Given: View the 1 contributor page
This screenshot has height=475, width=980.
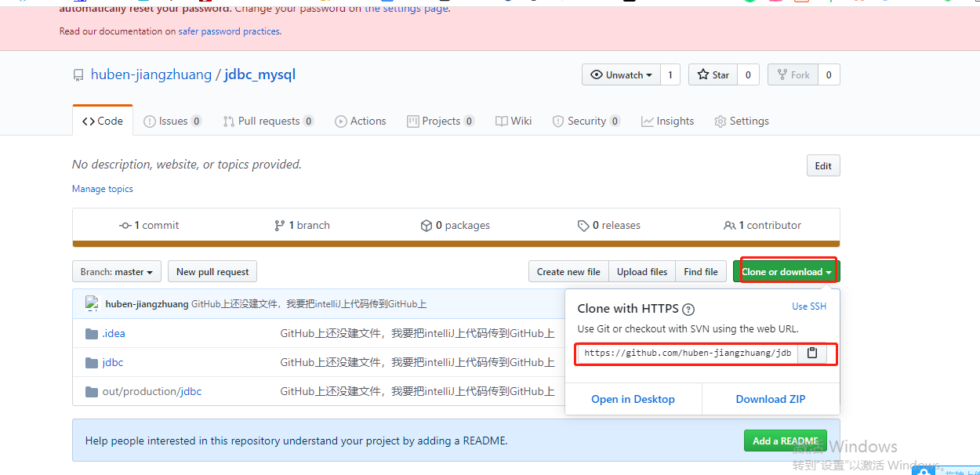Looking at the screenshot, I should click(763, 225).
